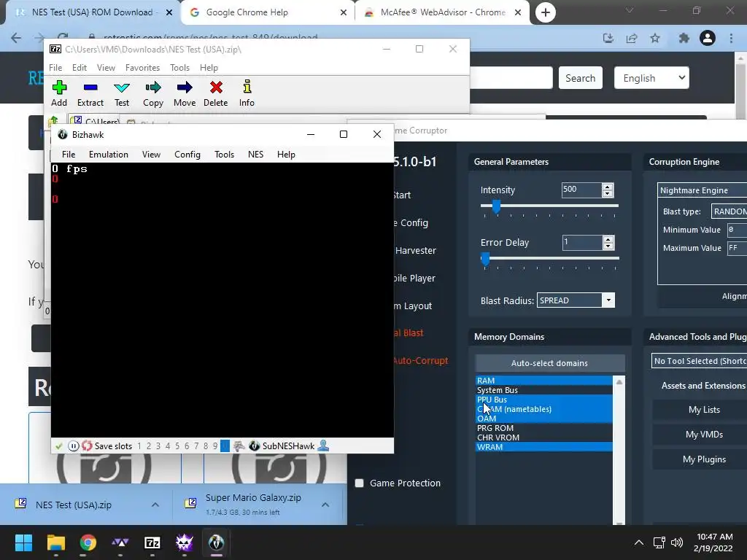
Task: Select System Bus memory domain
Action: [543, 390]
